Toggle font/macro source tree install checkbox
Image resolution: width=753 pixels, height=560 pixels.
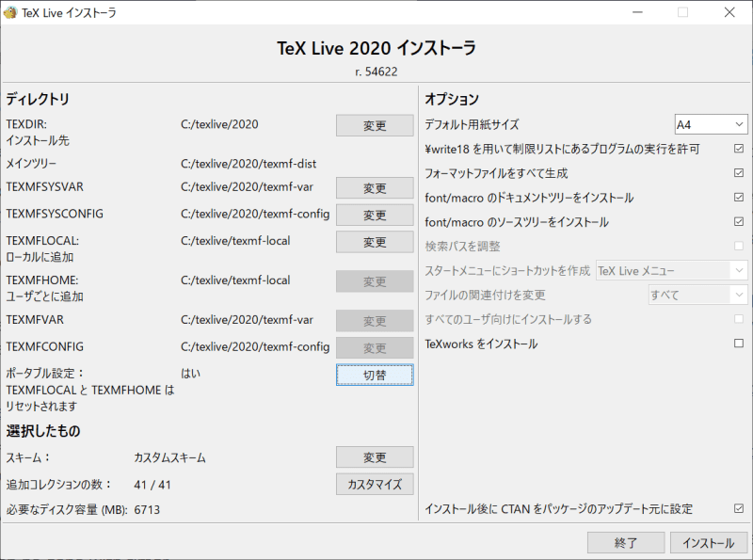(738, 222)
